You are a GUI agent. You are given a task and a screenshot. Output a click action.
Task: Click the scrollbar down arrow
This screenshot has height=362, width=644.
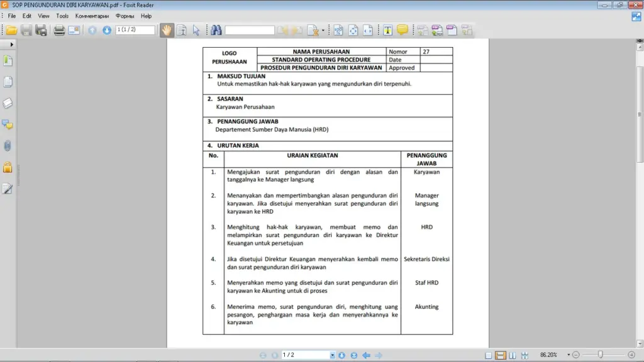coord(640,344)
